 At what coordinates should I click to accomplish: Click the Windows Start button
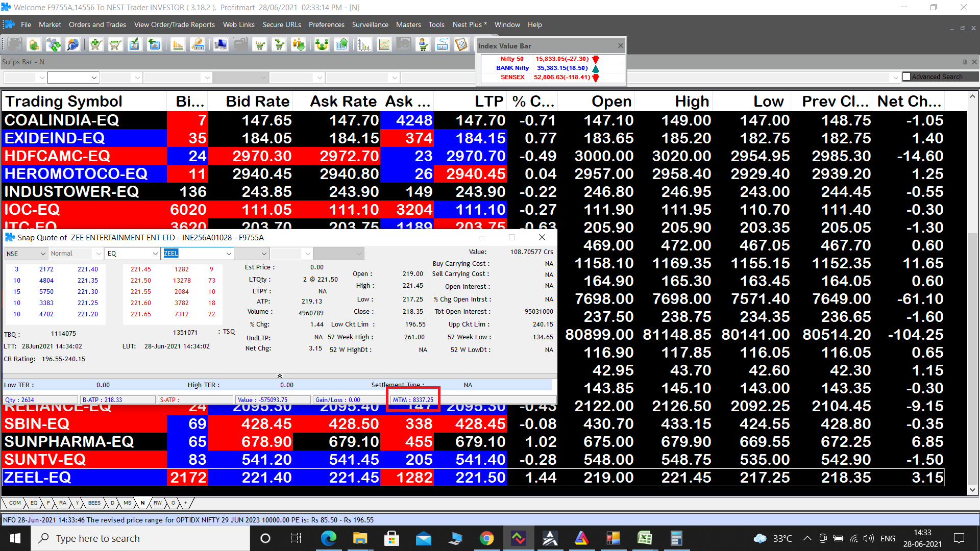[15, 538]
